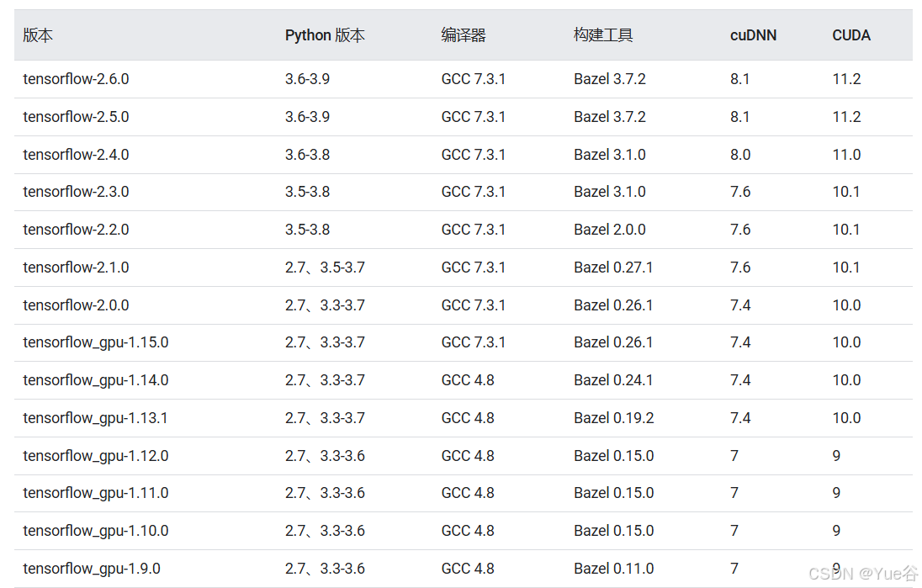Select the tensorflow-2.2.0 cell

click(x=76, y=230)
